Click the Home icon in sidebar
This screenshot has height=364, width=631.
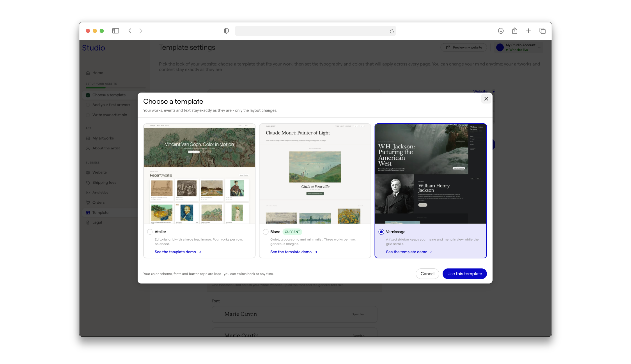pyautogui.click(x=88, y=73)
